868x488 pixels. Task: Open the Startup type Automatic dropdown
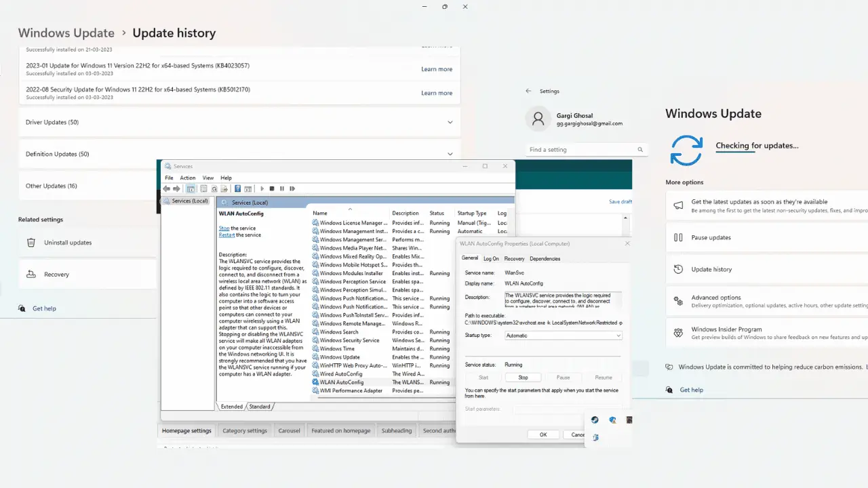(564, 335)
